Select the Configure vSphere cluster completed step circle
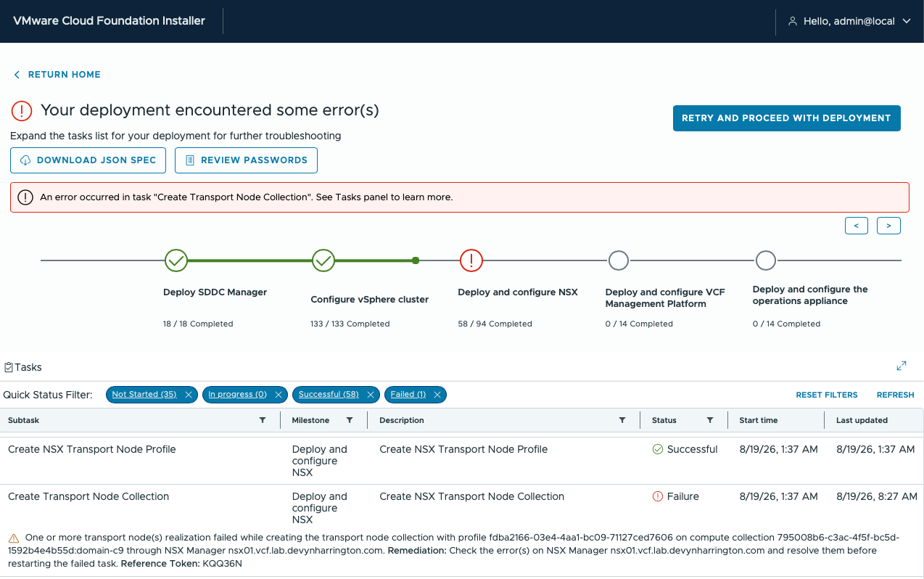 (x=323, y=260)
